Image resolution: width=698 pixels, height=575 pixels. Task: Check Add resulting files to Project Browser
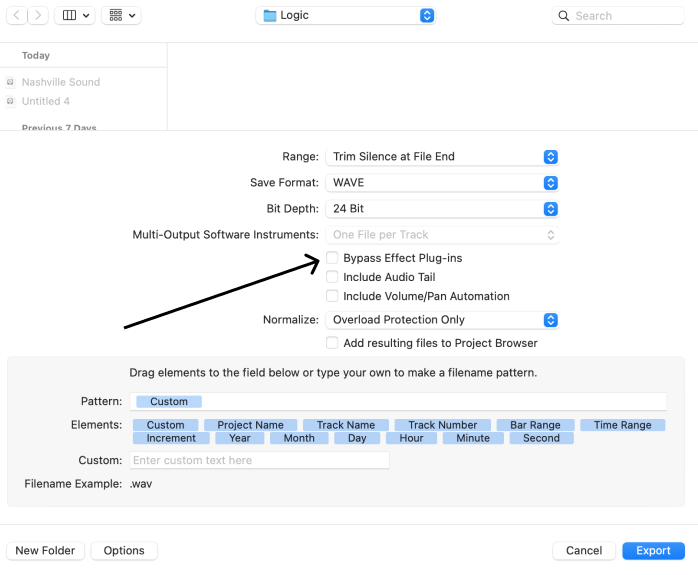(332, 343)
